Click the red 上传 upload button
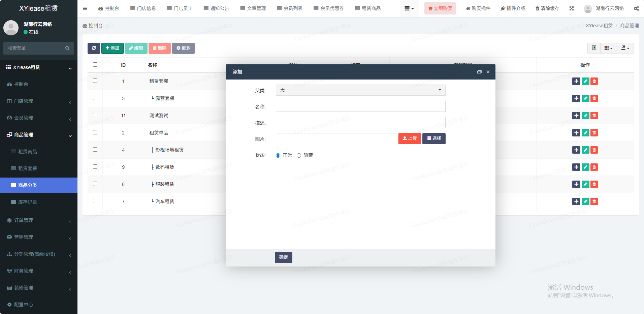The width and height of the screenshot is (644, 314). (409, 138)
